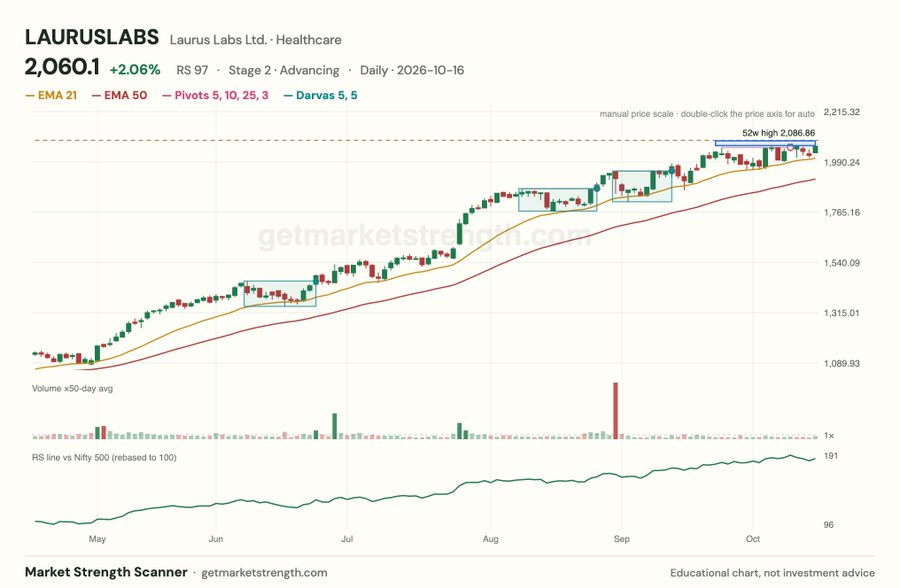
Task: Click the LAURUSLABS ticker heading
Action: [92, 37]
